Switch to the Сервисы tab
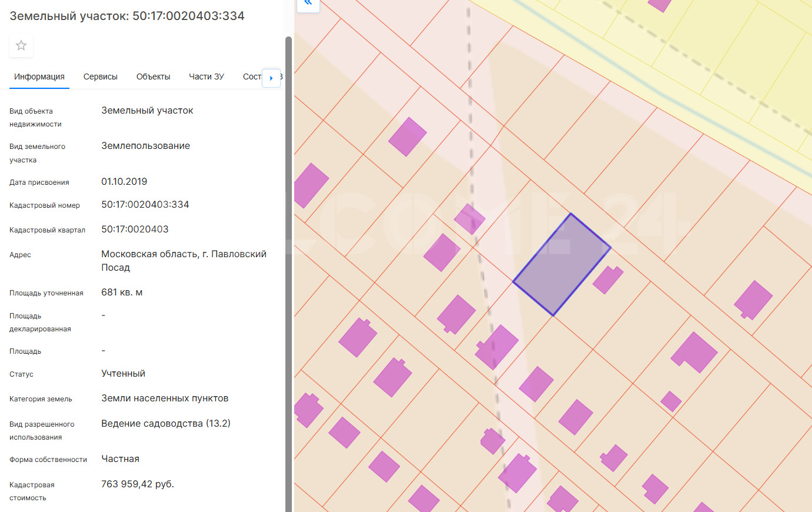The height and width of the screenshot is (512, 812). coord(101,77)
